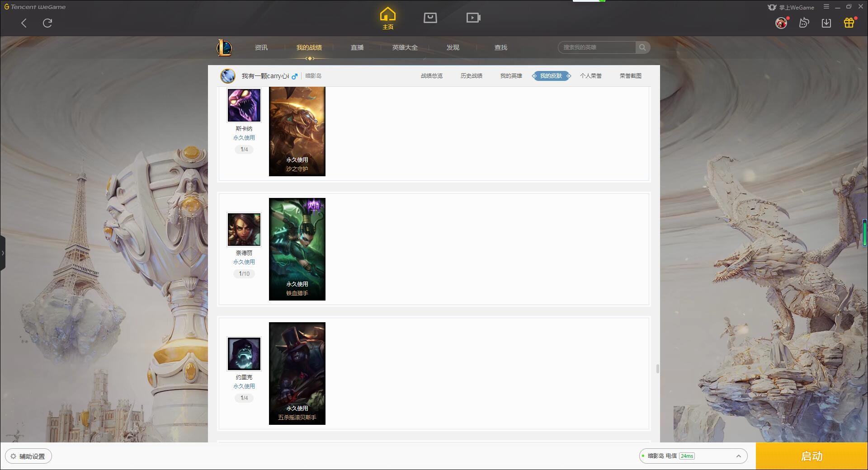Open the video live icon
The image size is (868, 470).
click(x=473, y=18)
